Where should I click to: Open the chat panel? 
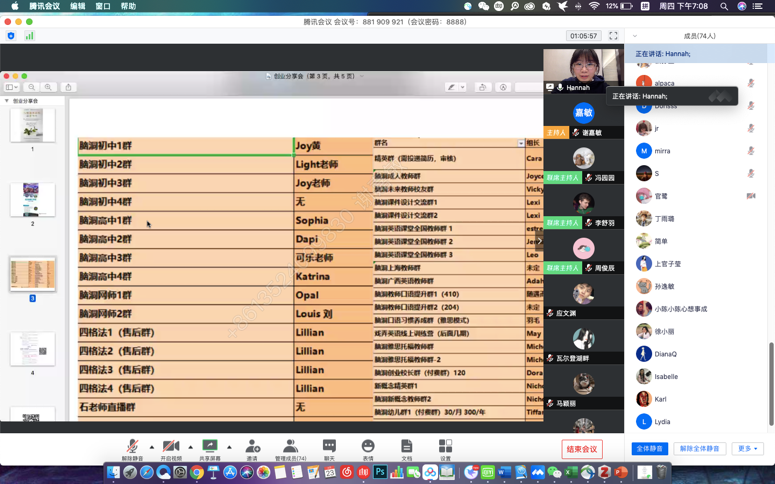pos(329,447)
